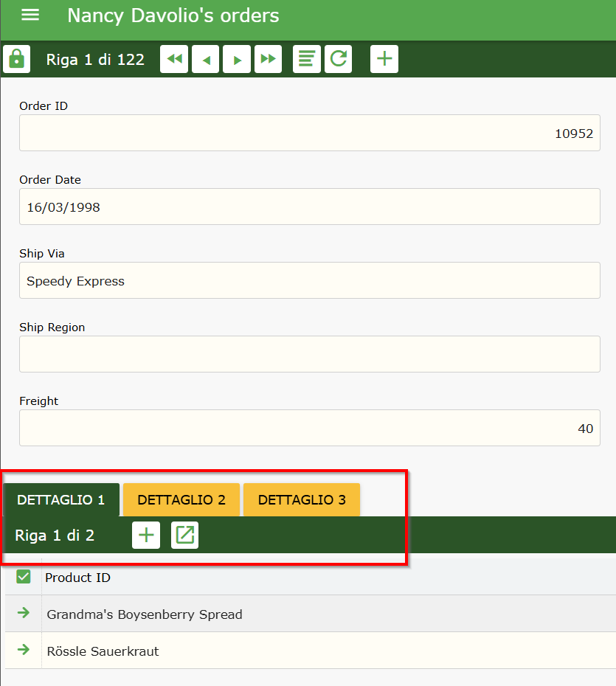616x686 pixels.
Task: Switch to DETTAGLIO 2 tab
Action: [181, 500]
